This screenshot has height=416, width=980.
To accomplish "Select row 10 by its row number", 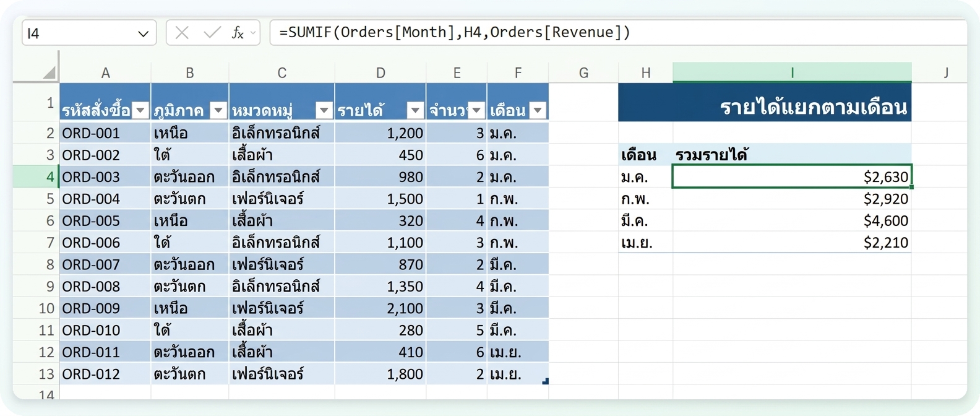I will coord(36,308).
